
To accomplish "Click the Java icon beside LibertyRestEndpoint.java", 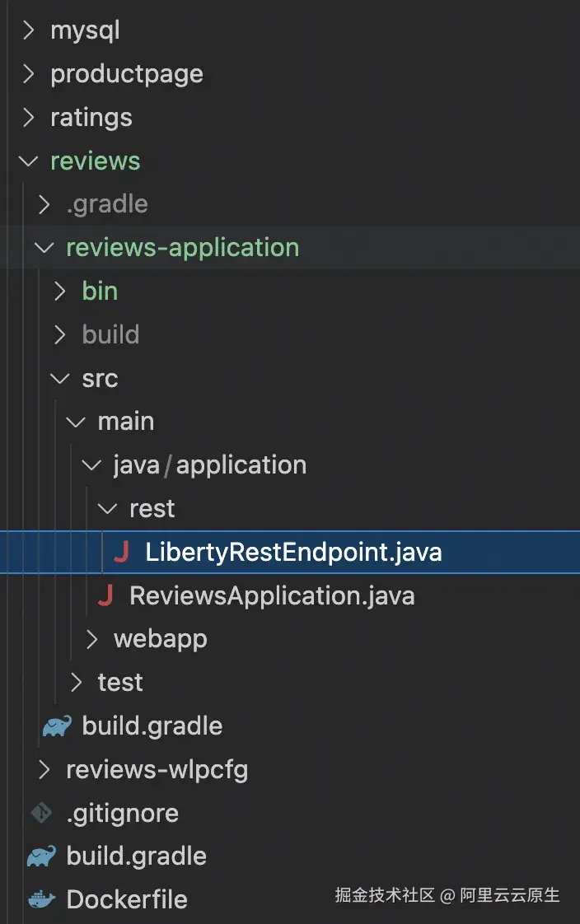I will [121, 553].
